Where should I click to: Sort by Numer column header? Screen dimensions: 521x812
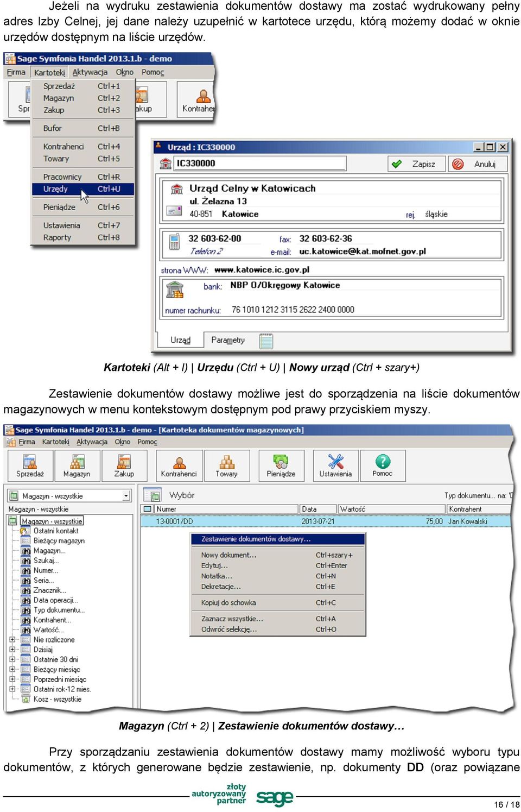point(226,509)
